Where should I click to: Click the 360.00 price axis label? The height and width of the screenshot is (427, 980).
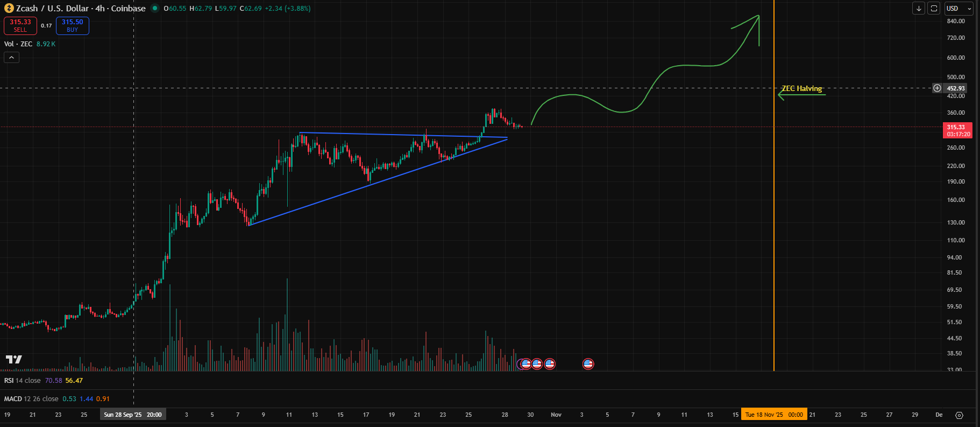[956, 113]
